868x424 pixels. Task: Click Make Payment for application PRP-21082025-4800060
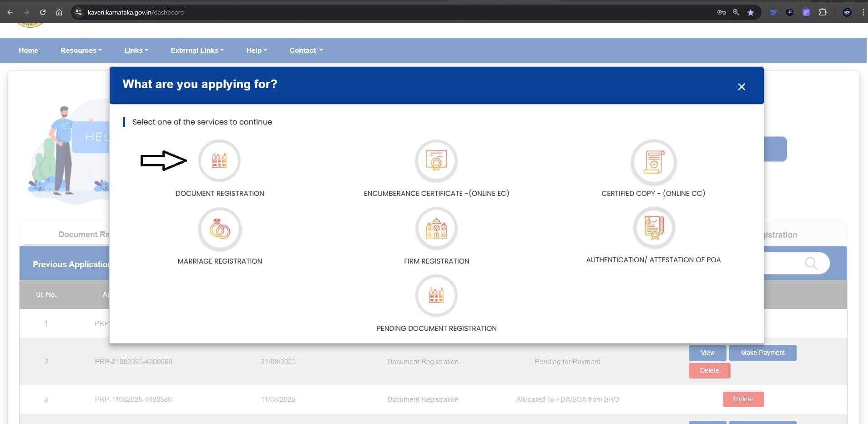coord(762,353)
